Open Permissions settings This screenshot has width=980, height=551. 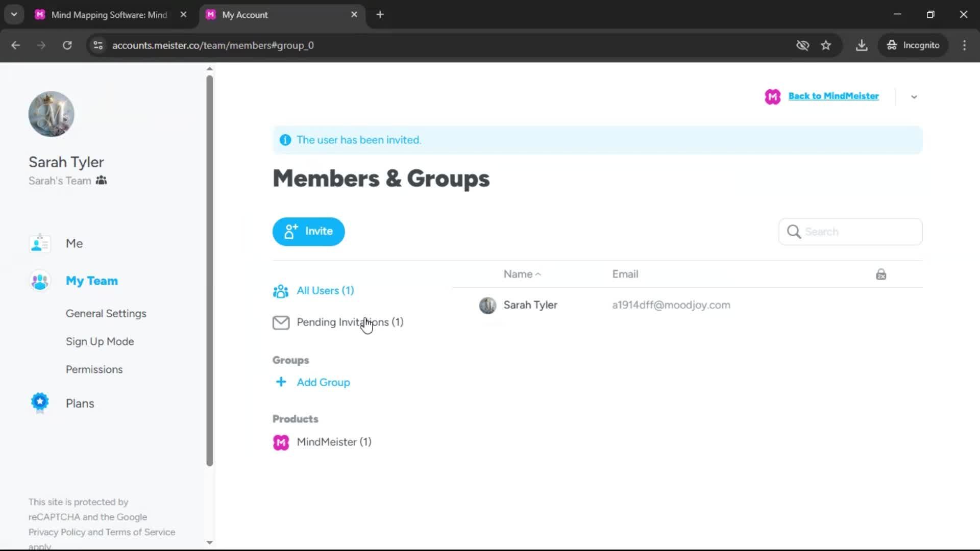(x=94, y=369)
